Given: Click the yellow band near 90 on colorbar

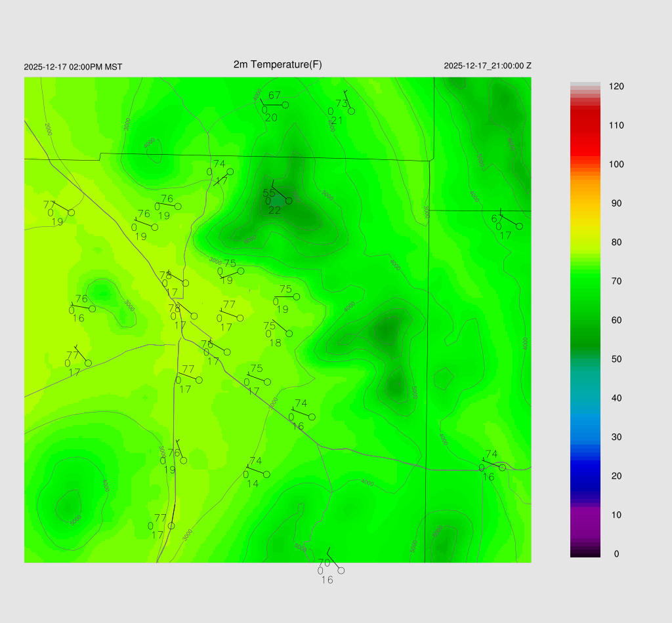Looking at the screenshot, I should 585,203.
